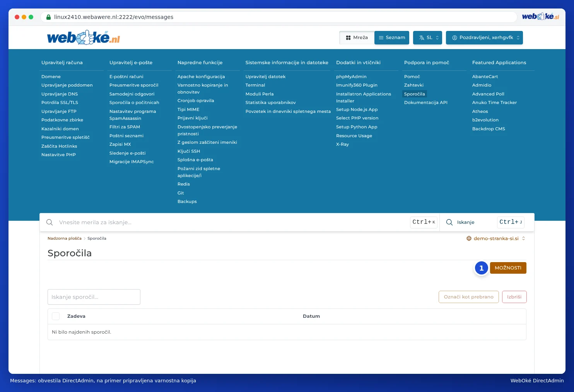Click the padlock icon in the address bar
Image resolution: width=574 pixels, height=392 pixels.
pos(49,17)
